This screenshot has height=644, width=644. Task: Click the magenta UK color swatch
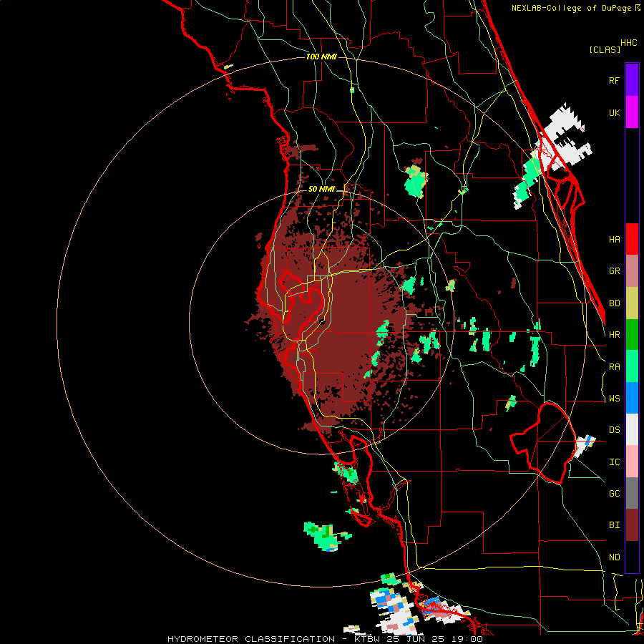pos(632,112)
